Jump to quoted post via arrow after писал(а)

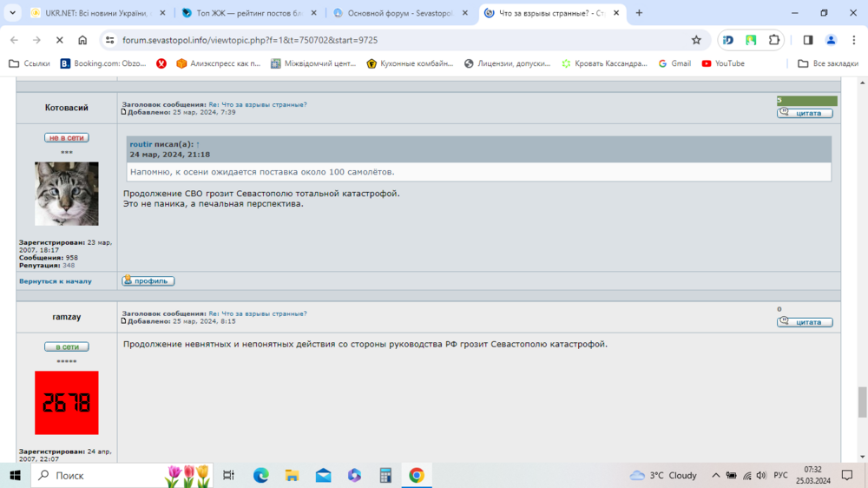click(x=198, y=144)
